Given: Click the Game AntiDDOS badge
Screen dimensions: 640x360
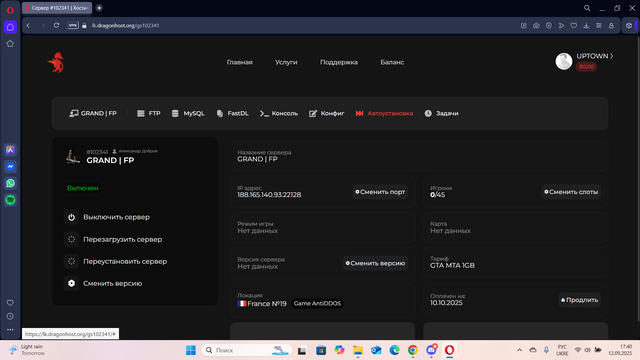Looking at the screenshot, I should (317, 303).
